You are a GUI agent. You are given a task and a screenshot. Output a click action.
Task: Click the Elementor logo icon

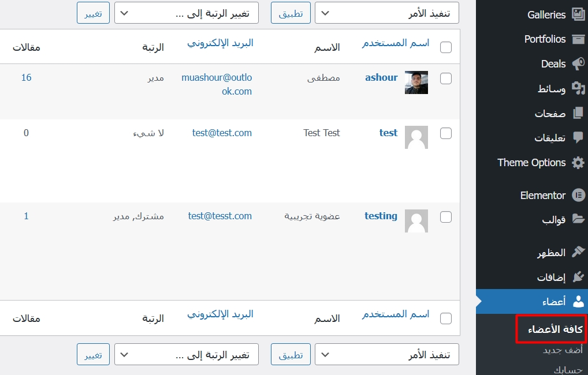578,195
